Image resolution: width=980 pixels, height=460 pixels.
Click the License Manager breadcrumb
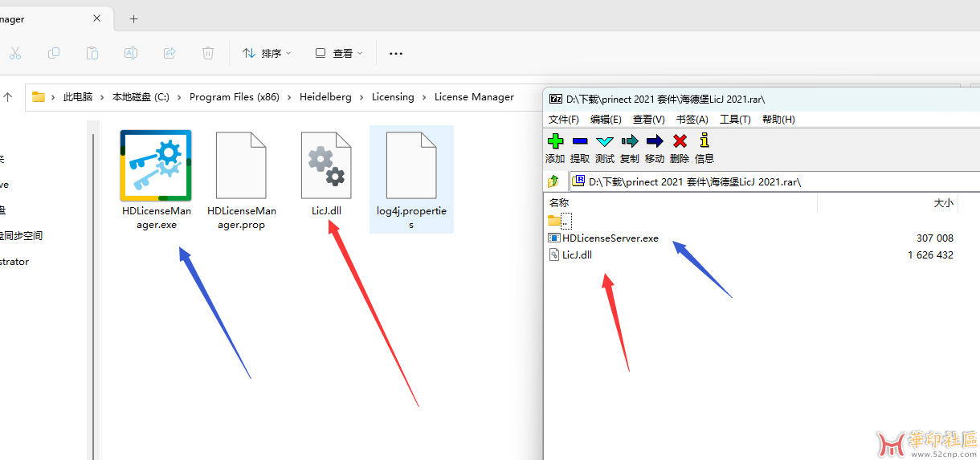(474, 97)
